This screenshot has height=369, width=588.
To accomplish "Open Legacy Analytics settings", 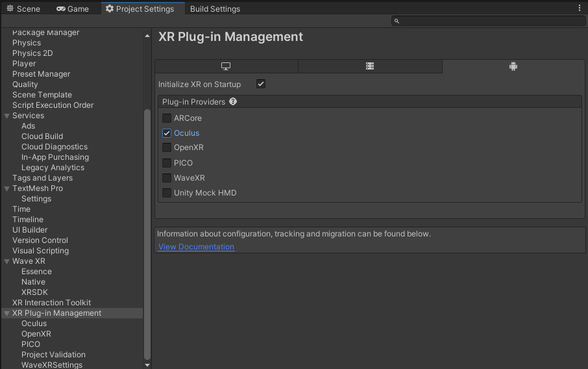I will 53,168.
